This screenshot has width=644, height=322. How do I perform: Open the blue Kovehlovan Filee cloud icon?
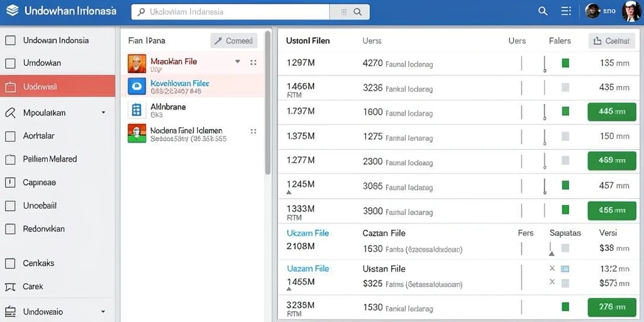(x=136, y=86)
